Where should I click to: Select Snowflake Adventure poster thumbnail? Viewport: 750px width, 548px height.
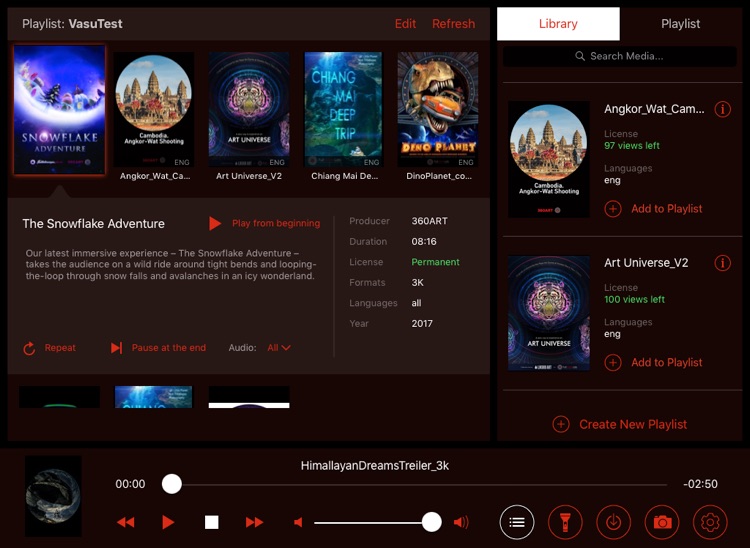pyautogui.click(x=60, y=110)
